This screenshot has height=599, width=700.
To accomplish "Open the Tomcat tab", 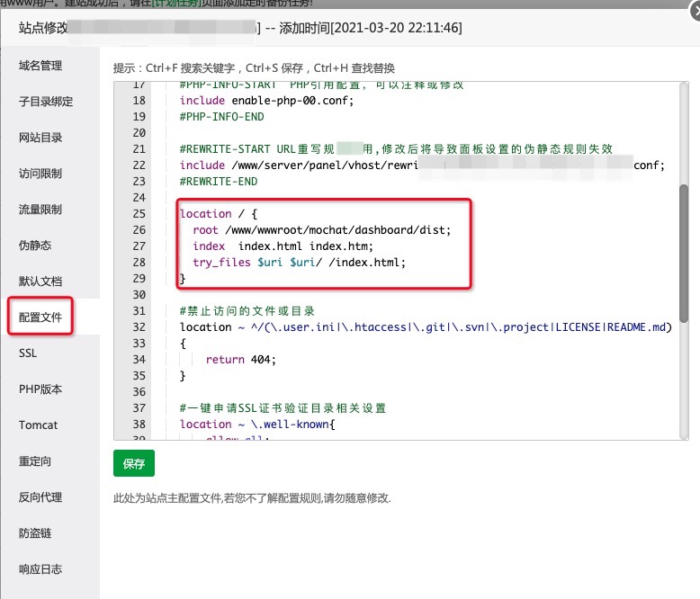I will [38, 425].
